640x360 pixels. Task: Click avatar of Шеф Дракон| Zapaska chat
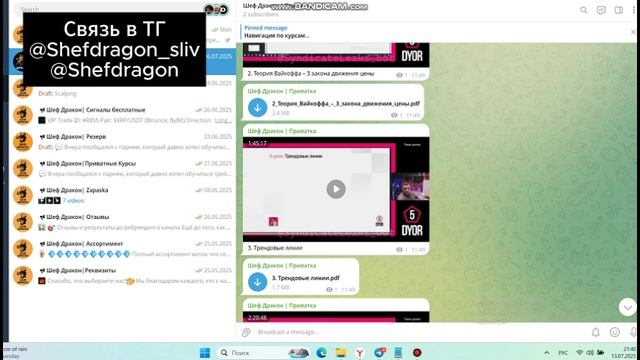[x=23, y=195]
